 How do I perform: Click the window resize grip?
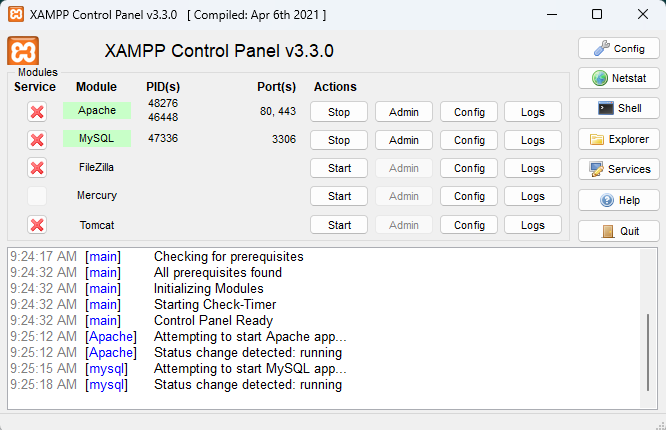click(660, 425)
